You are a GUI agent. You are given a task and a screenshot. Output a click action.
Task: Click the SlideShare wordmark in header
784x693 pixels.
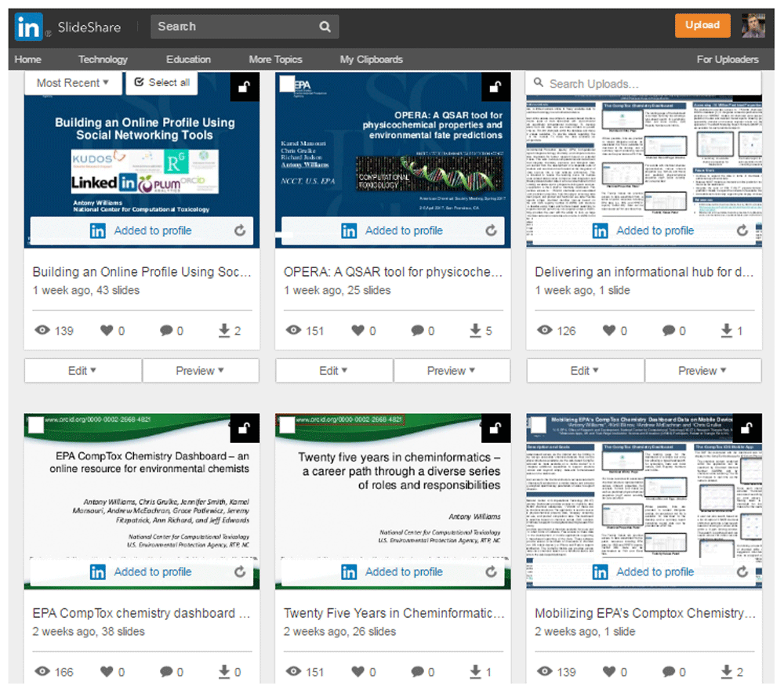[89, 27]
